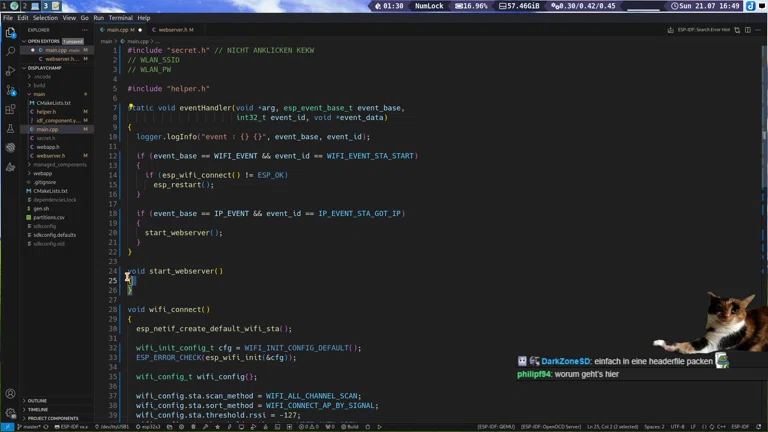Click the ESP-IDF flash method star icon
The height and width of the screenshot is (432, 768).
tap(217, 427)
